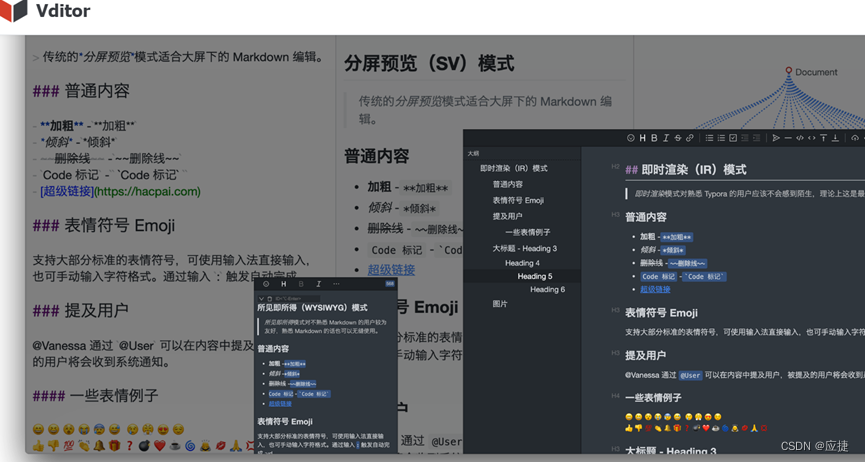Click indent icon in IR toolbar
This screenshot has height=462, width=865.
coord(756,138)
